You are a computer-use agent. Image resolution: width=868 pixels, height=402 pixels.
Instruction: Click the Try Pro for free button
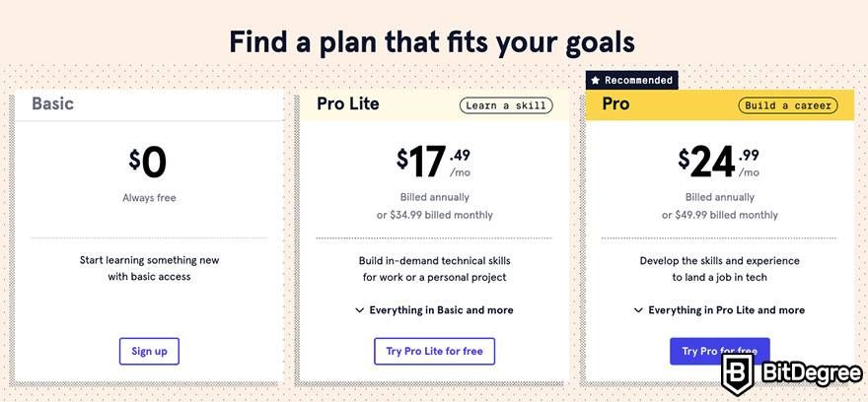(720, 351)
